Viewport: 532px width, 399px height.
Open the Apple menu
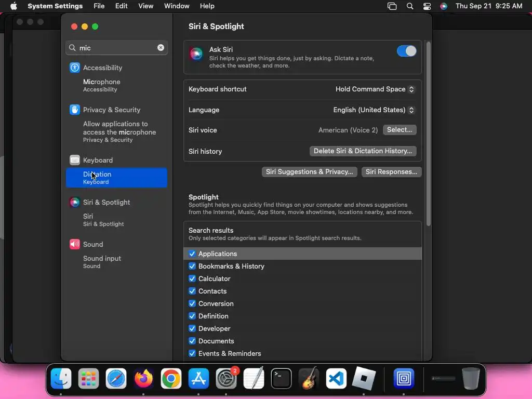14,6
